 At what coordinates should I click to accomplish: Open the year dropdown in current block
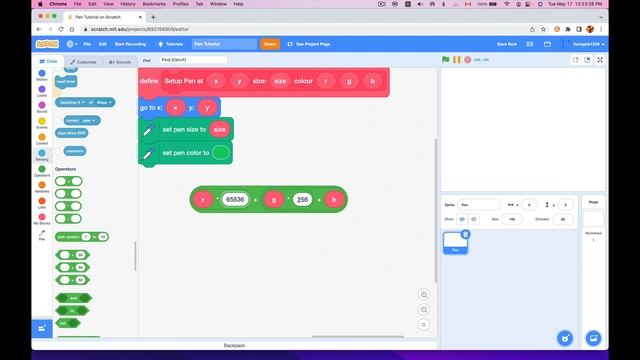[89, 120]
